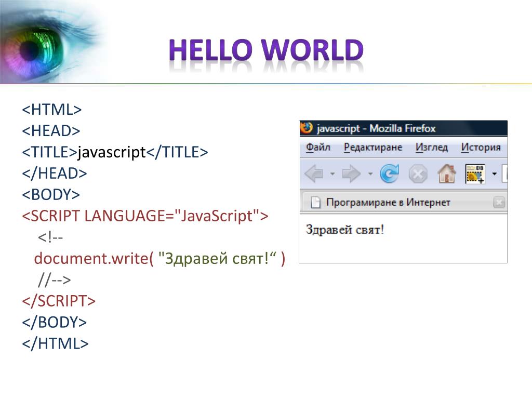The image size is (532, 399).
Task: Open the Изглед menu
Action: (432, 147)
